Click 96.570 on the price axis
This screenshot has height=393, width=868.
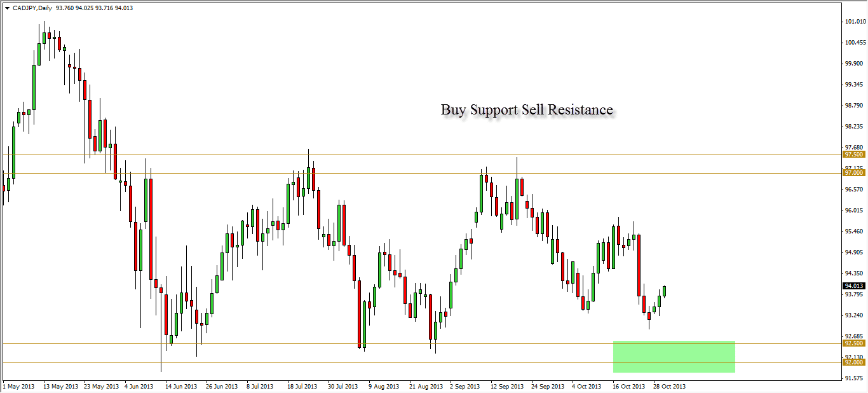(854, 190)
